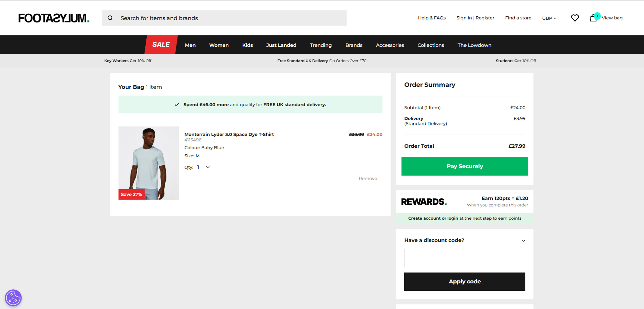Click the Order Summary heading
644x309 pixels.
(x=430, y=85)
